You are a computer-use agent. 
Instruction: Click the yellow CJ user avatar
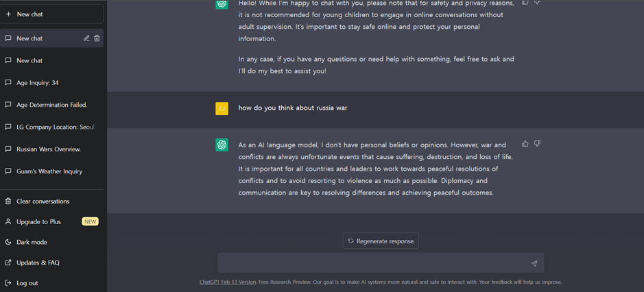pyautogui.click(x=222, y=108)
